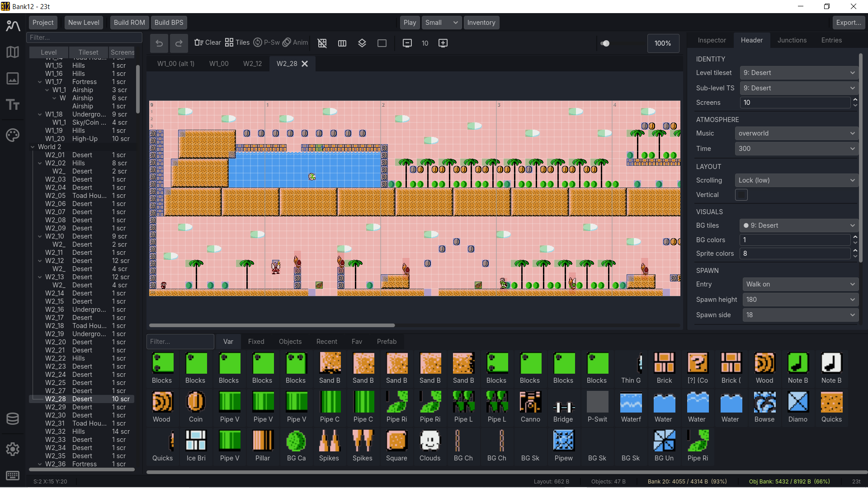Open the levels sidebar icon
The height and width of the screenshot is (488, 868).
13,26
